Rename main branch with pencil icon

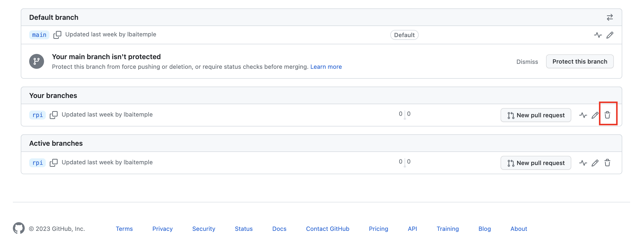[610, 35]
